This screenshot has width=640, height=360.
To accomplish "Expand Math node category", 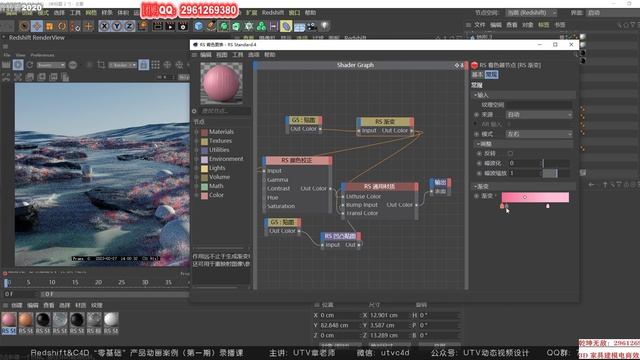I will [196, 186].
